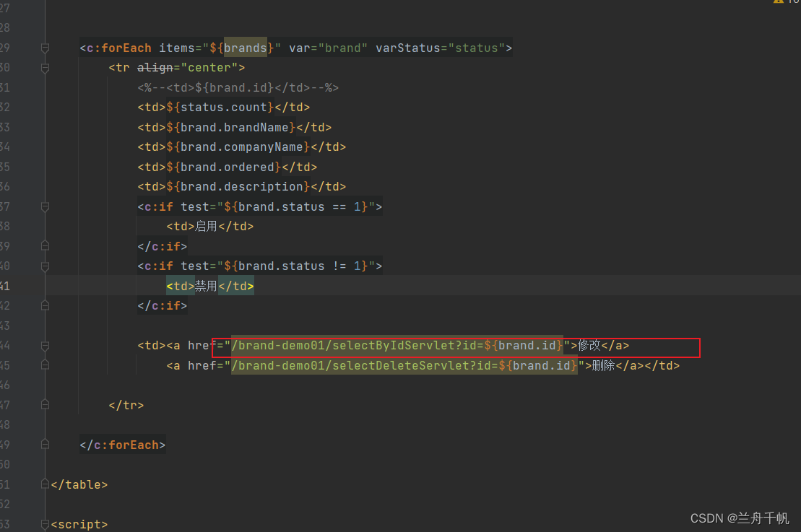Fold the c:if brand.status != 1 block
801x532 pixels.
tap(45, 266)
